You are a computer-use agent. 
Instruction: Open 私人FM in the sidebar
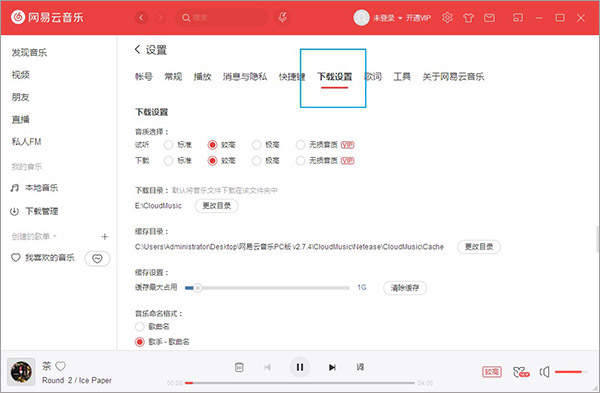26,142
